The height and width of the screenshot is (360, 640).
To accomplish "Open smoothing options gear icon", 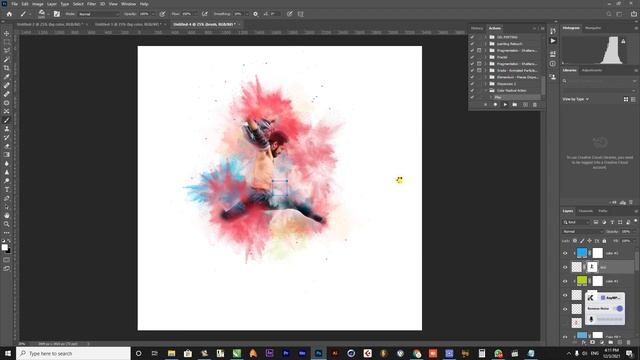I will click(x=256, y=14).
